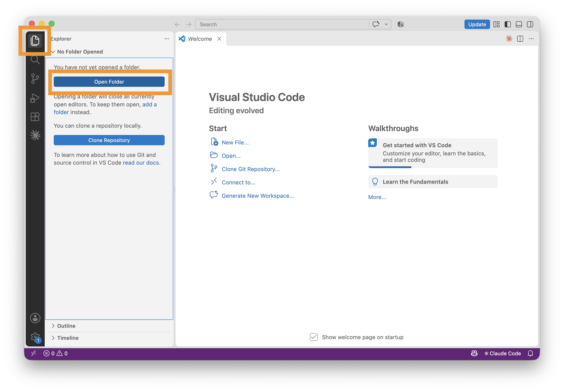Click the Update button
Screen dimensions: 564x392
coord(477,24)
